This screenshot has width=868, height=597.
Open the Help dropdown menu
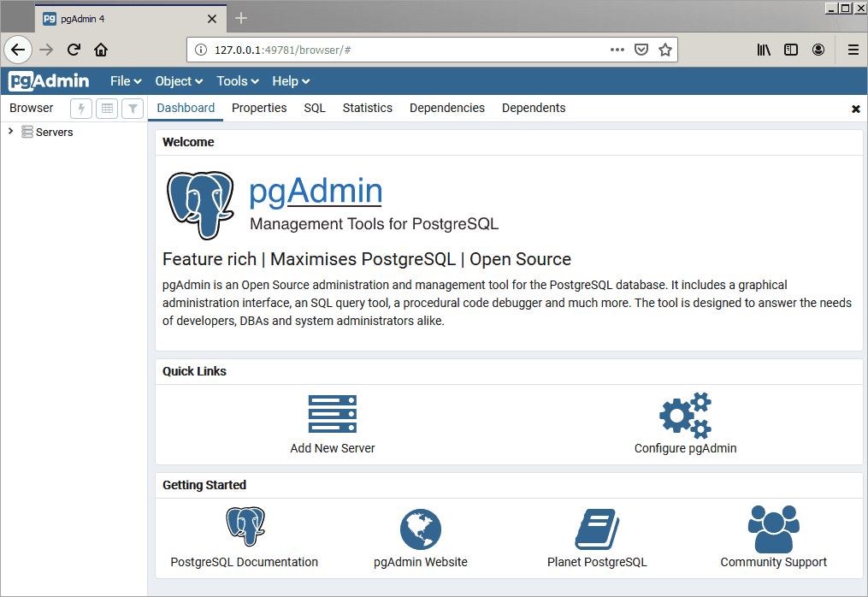(290, 80)
